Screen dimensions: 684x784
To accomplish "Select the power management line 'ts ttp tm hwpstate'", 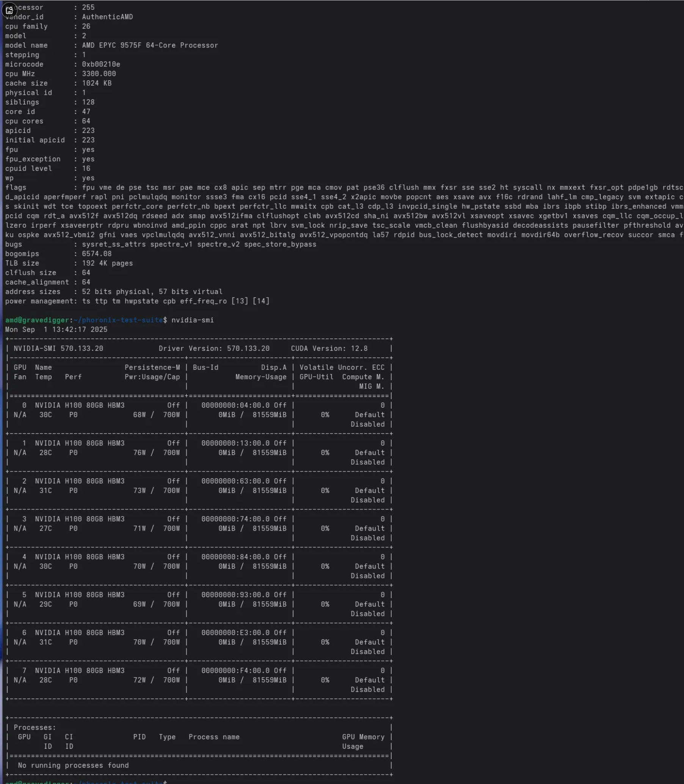I will [120, 301].
